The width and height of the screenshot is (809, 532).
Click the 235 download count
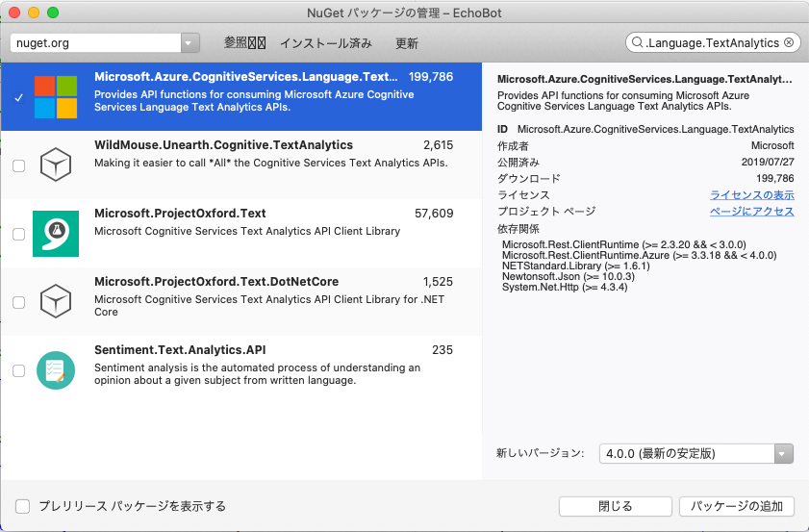(442, 350)
